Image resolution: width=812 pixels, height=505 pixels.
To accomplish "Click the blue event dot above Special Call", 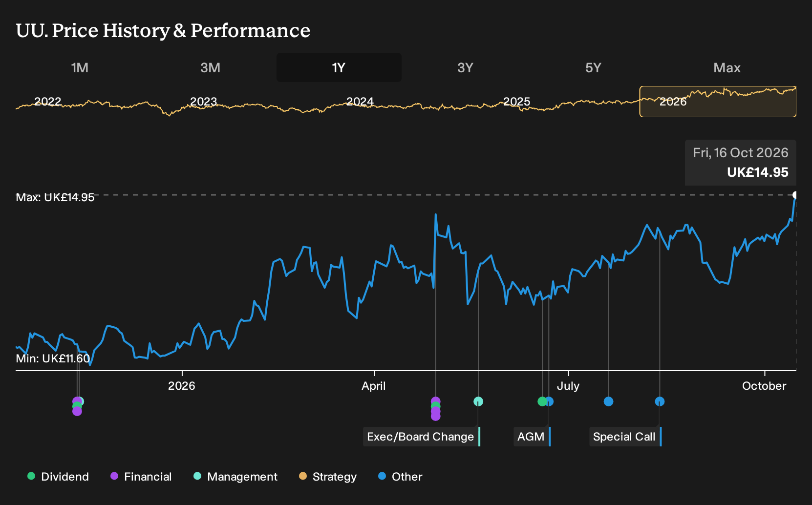I will [x=660, y=401].
